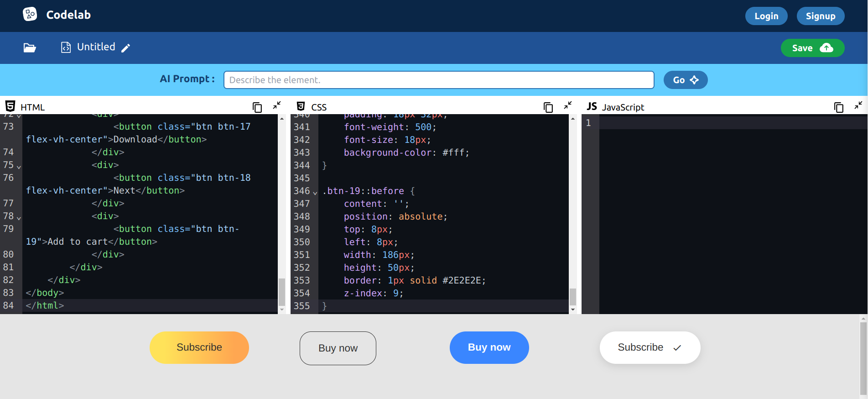Edit project name with pencil icon
Screen dimensions: 868x399
(126, 48)
